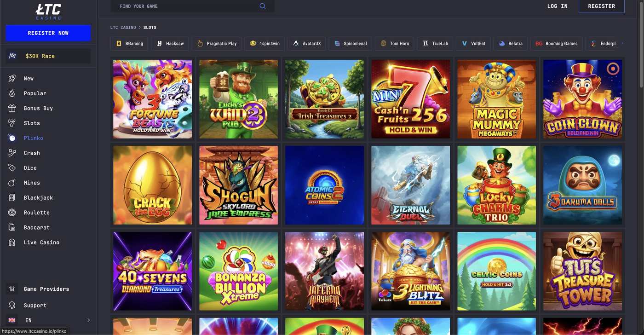This screenshot has width=644, height=335.
Task: Click the Game Providers sliders icon
Action: click(12, 289)
